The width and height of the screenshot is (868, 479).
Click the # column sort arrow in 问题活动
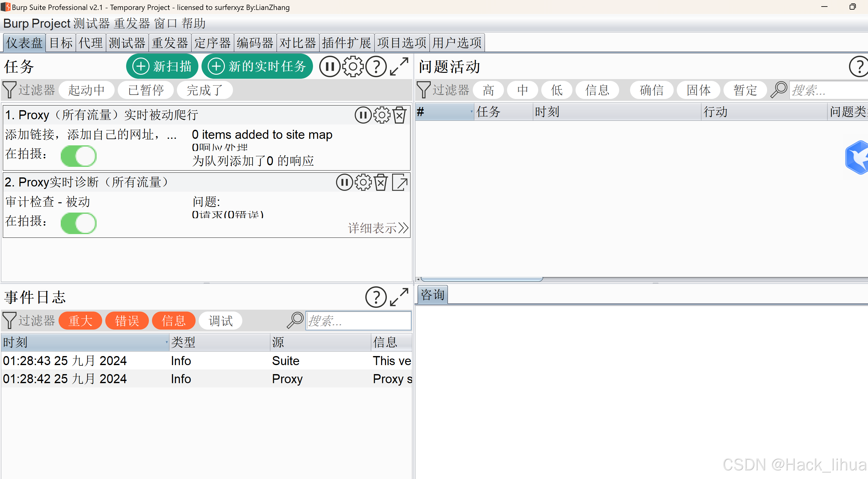[471, 111]
